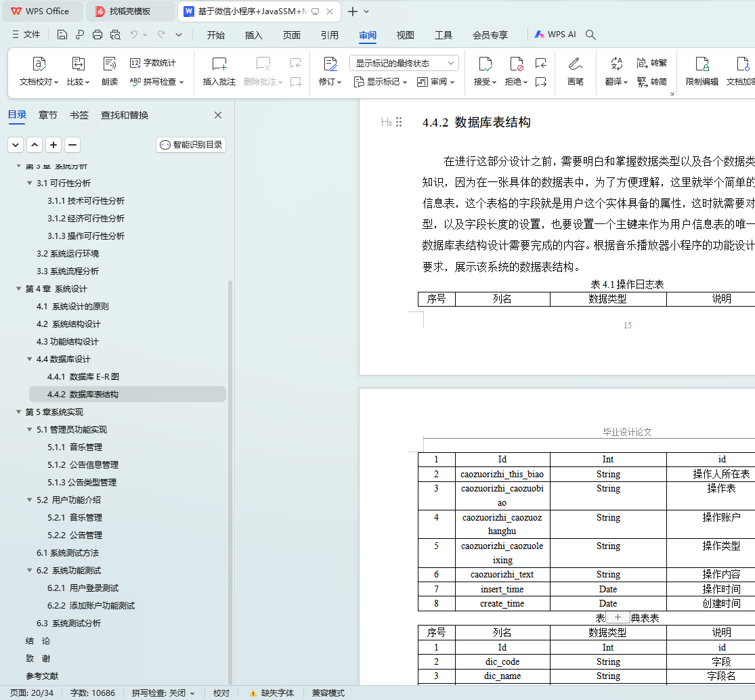This screenshot has width=755, height=700.
Task: Toggle 拼写检查 in the status bar
Action: point(163,693)
